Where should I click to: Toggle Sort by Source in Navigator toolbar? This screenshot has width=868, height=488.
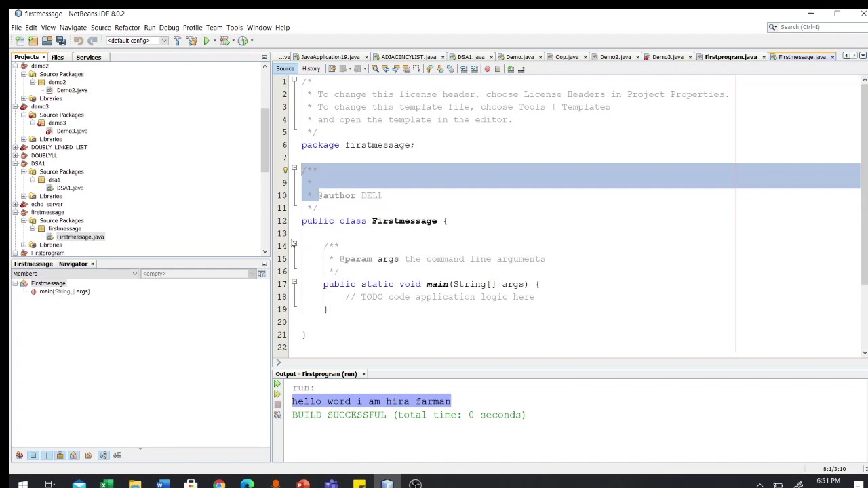click(117, 455)
